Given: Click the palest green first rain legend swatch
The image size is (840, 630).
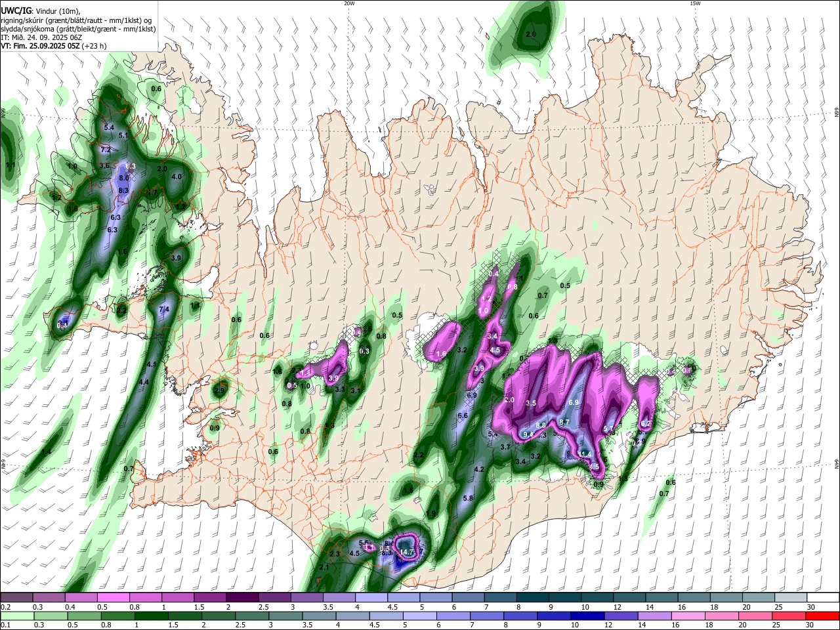Looking at the screenshot, I should pos(16,616).
